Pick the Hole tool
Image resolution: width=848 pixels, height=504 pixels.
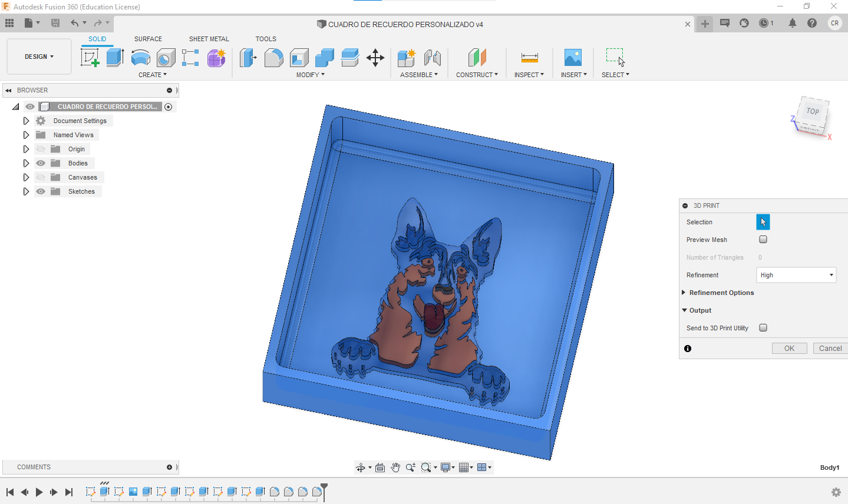(166, 58)
